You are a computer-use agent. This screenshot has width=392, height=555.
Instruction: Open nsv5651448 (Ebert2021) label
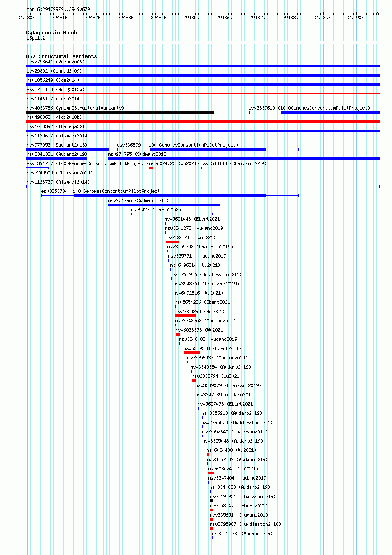tap(193, 219)
